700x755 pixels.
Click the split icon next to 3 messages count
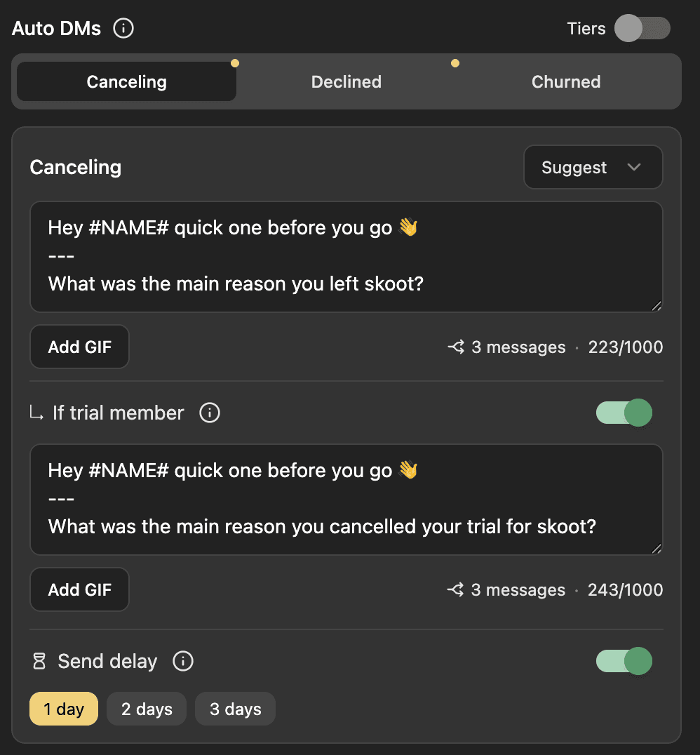457,347
